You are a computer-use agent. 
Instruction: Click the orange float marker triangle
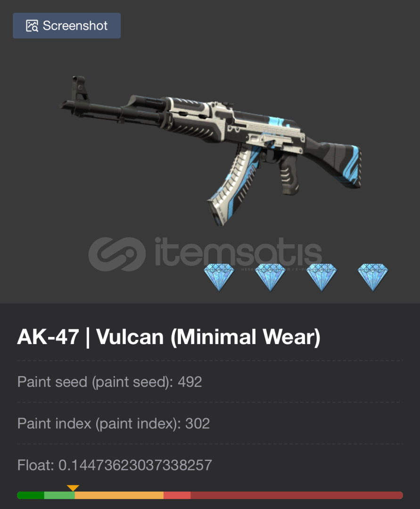tap(73, 488)
